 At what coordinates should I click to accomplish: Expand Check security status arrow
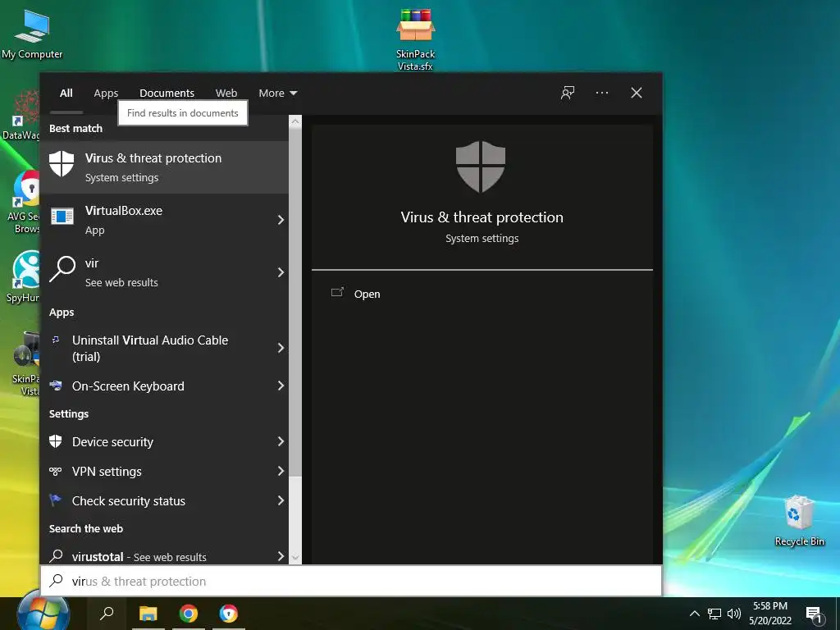[281, 500]
